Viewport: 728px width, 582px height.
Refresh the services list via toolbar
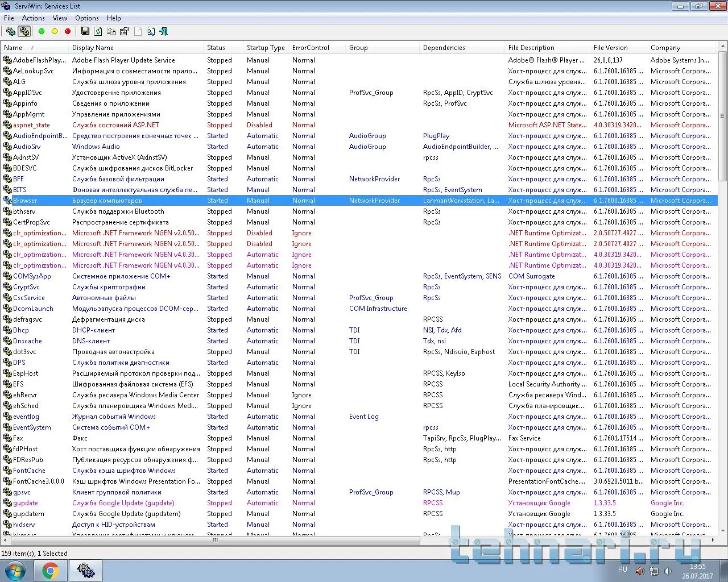(x=98, y=32)
